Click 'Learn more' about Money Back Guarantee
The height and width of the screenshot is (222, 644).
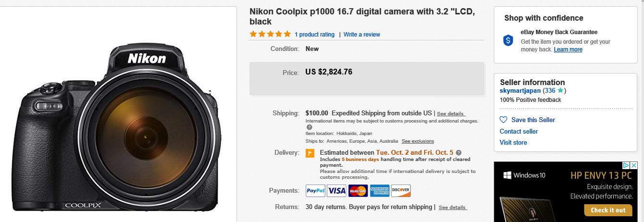tap(568, 49)
